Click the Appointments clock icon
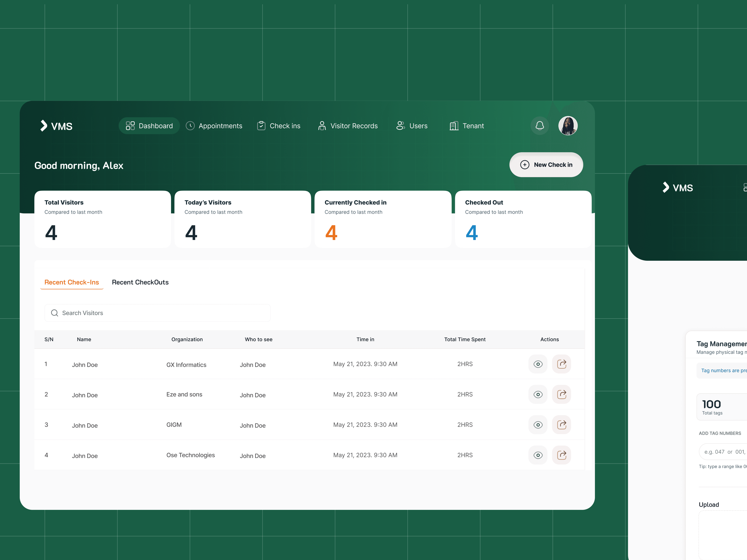 pyautogui.click(x=190, y=126)
